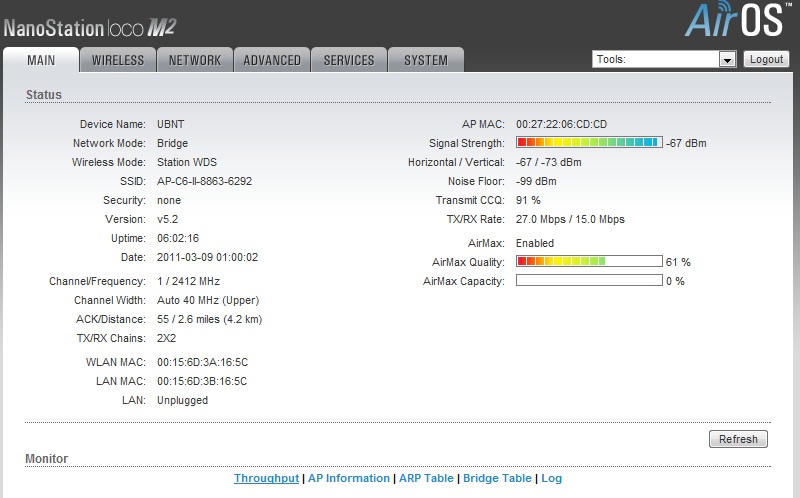Click the Signal Strength bar
800x498 pixels.
click(x=589, y=143)
